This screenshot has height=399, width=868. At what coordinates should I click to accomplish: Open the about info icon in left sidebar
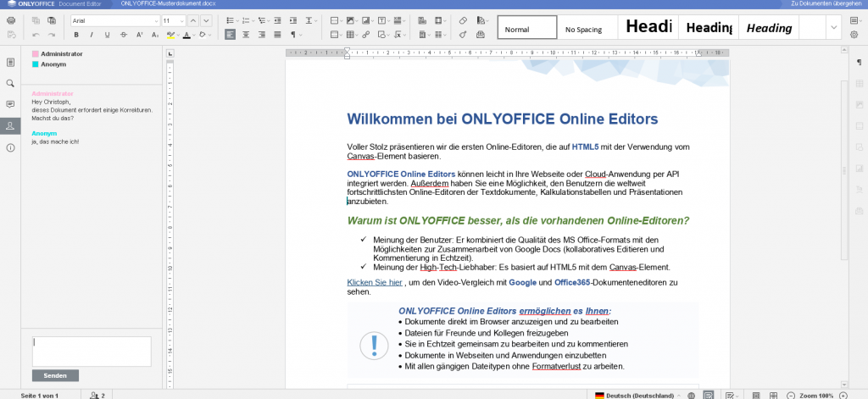tap(10, 147)
